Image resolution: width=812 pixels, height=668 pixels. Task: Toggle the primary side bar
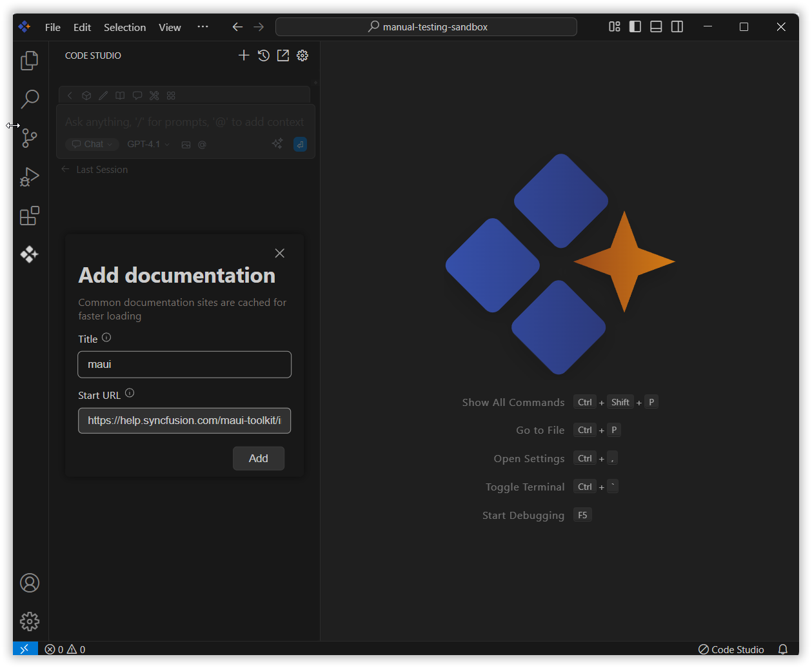pos(635,26)
